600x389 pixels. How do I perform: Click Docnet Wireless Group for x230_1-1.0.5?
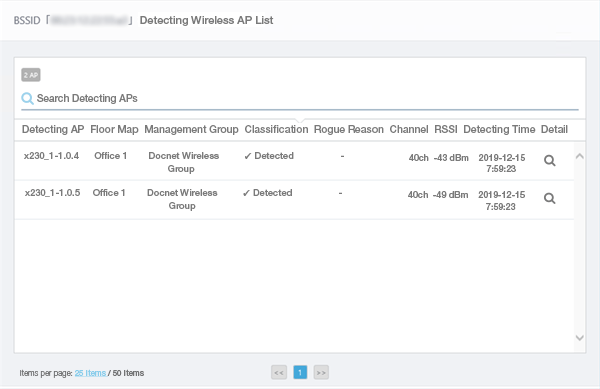click(182, 199)
